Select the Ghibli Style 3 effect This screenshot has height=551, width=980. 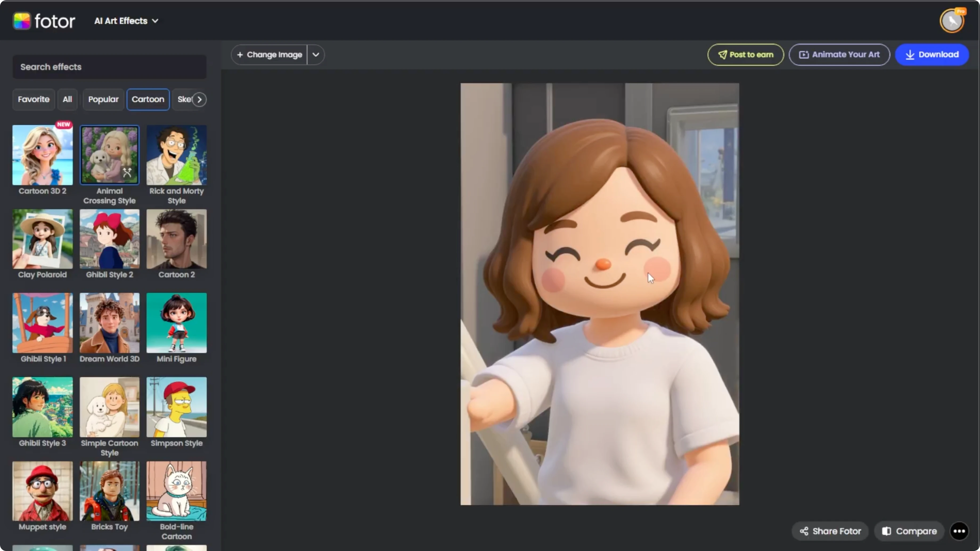(x=43, y=407)
